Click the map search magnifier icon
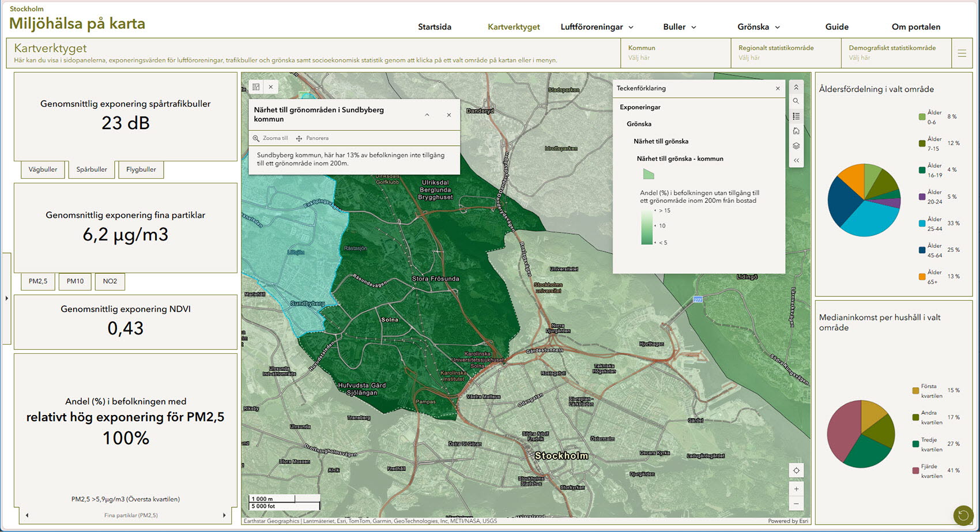 click(x=796, y=101)
